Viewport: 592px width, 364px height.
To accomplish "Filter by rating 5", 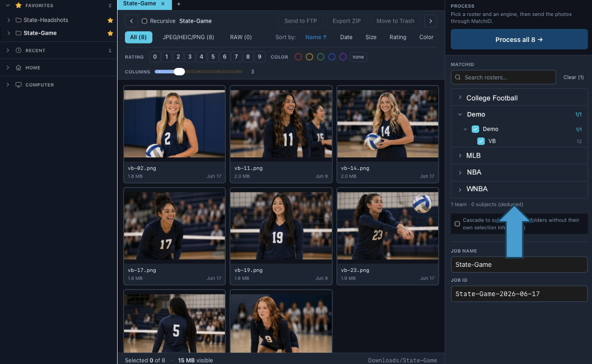I will [x=213, y=57].
